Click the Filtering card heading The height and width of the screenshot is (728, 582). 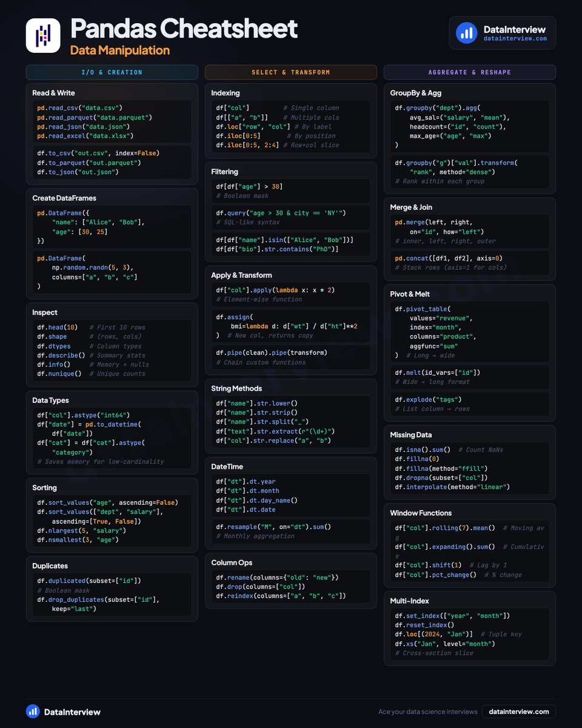coord(224,172)
